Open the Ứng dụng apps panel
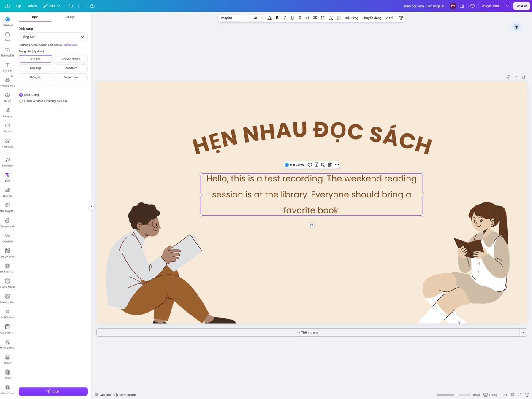Viewport: 532px width, 399px height. [8, 143]
